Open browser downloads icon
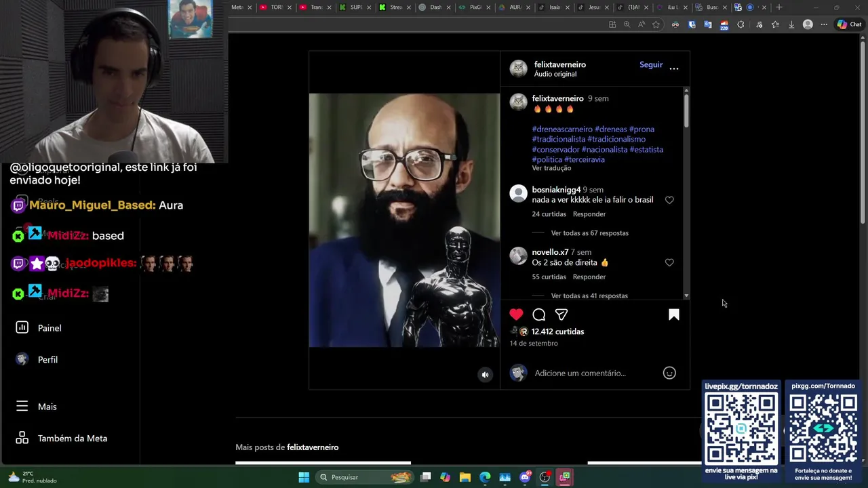Viewport: 868px width, 488px height. [x=791, y=24]
